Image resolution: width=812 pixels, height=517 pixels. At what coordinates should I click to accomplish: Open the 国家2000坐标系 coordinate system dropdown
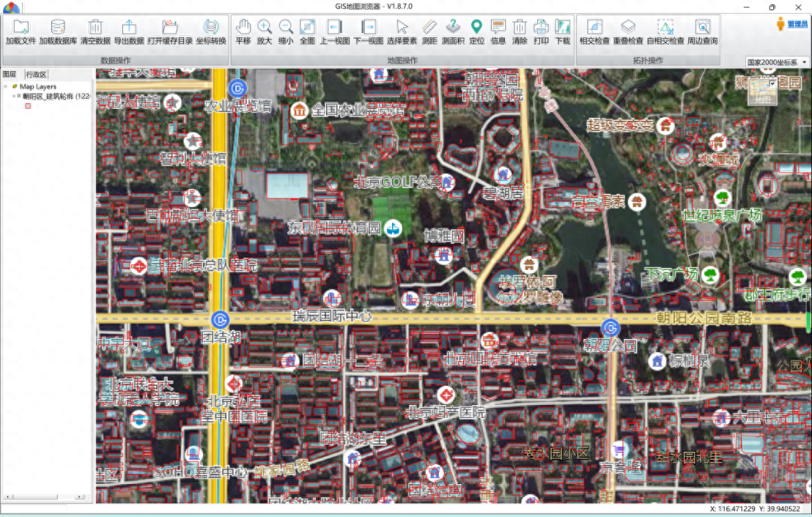point(777,62)
